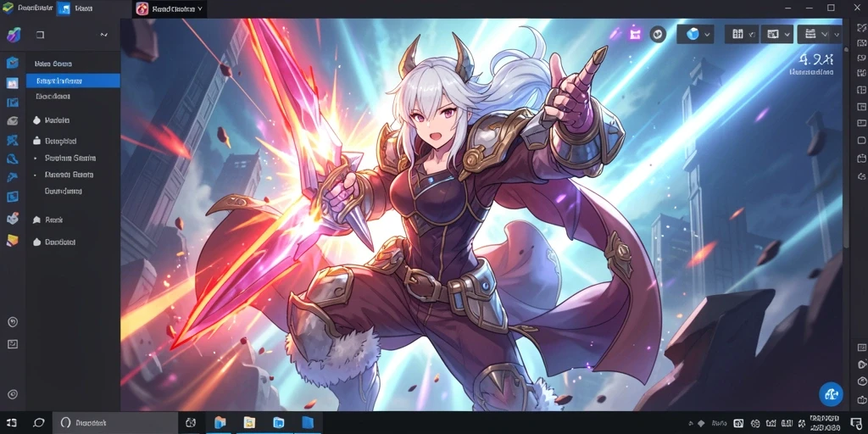This screenshot has width=868, height=434.
Task: Open the small picture frame icon below undo
Action: point(12,344)
